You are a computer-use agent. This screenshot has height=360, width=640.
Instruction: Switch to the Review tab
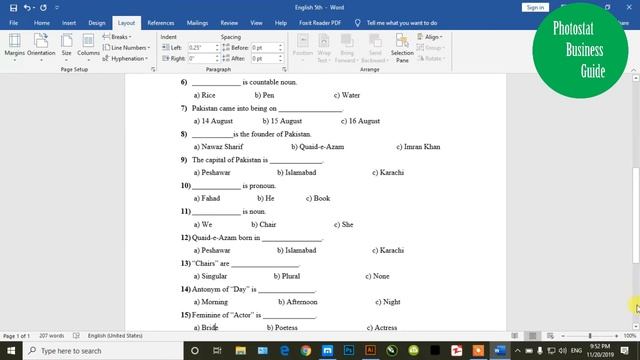click(229, 23)
